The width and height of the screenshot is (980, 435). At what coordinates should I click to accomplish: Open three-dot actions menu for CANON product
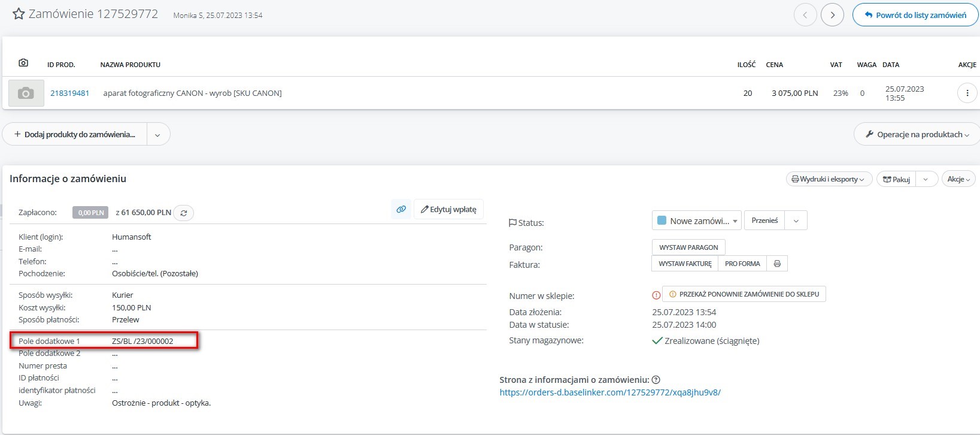967,93
